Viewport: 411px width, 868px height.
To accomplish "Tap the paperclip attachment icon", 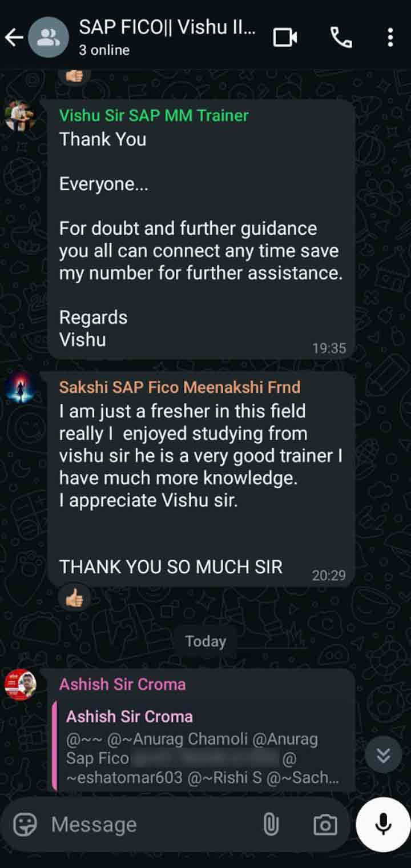I will pos(271,825).
